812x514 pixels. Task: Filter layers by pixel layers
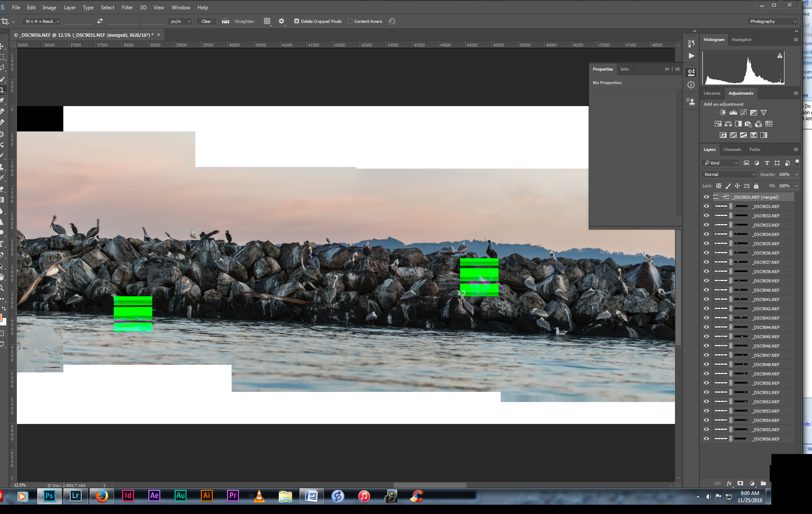746,163
